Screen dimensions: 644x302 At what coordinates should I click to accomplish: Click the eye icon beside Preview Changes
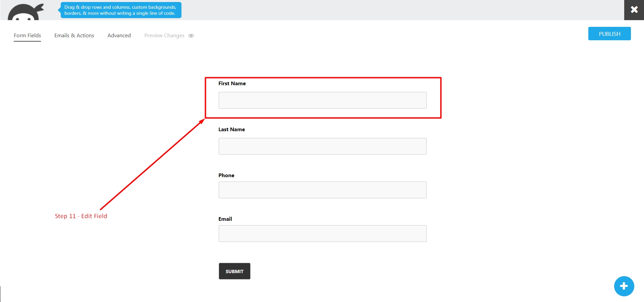tap(191, 36)
